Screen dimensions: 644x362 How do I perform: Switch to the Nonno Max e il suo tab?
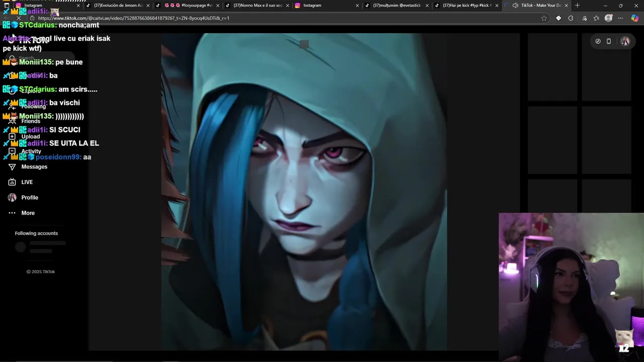pos(258,6)
